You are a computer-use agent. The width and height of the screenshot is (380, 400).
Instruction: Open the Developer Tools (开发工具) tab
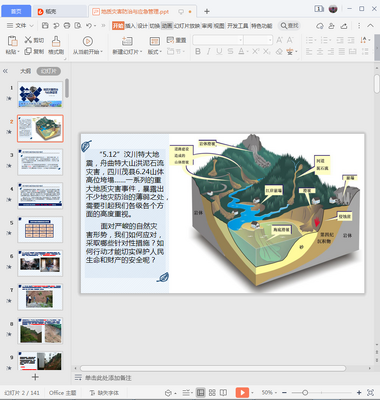coord(238,26)
